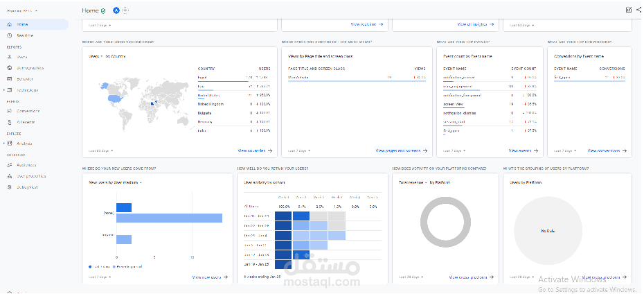Viewport: 644px width, 294px height.
Task: Open the Conversions flag icon page
Action: (x=9, y=111)
